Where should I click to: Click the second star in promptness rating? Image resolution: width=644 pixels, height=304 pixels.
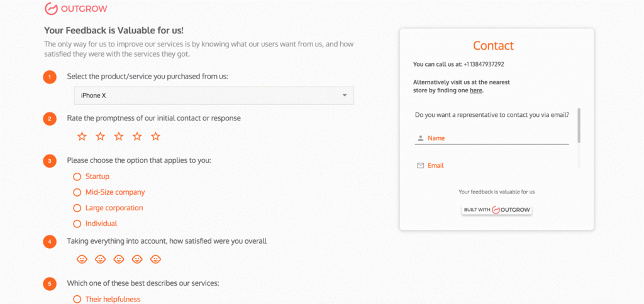tap(101, 136)
